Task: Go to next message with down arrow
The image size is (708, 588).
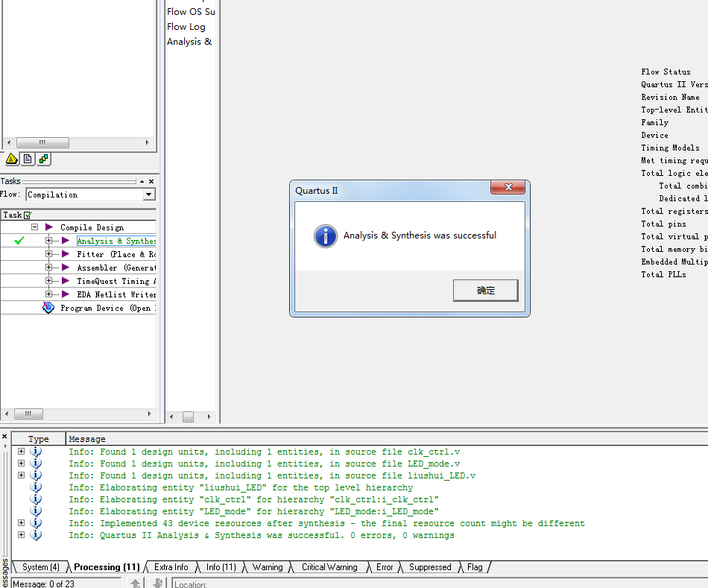Action: [157, 583]
